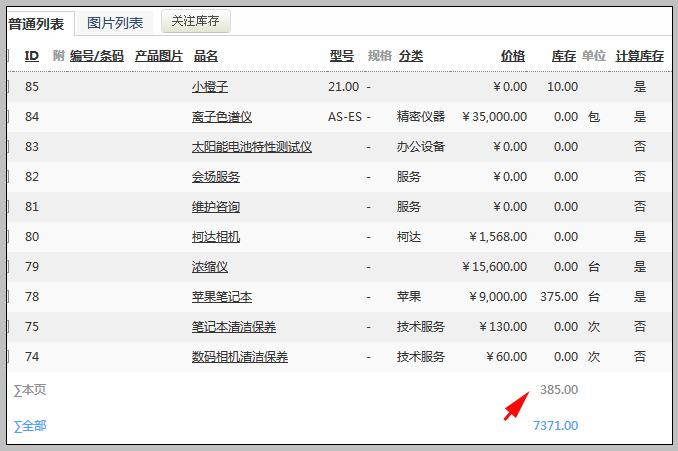The height and width of the screenshot is (451, 678).
Task: Sort by the 产品图片 column header
Action: (x=159, y=56)
